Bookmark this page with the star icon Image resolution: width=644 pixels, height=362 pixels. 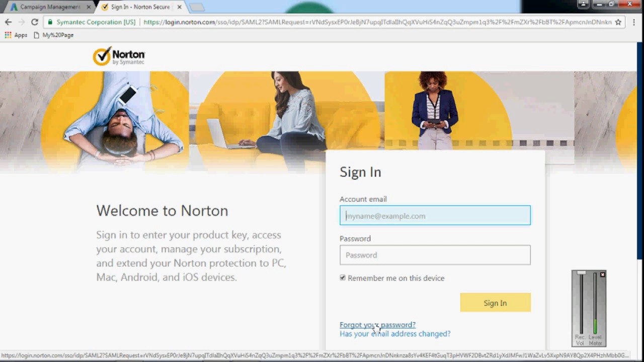(618, 22)
